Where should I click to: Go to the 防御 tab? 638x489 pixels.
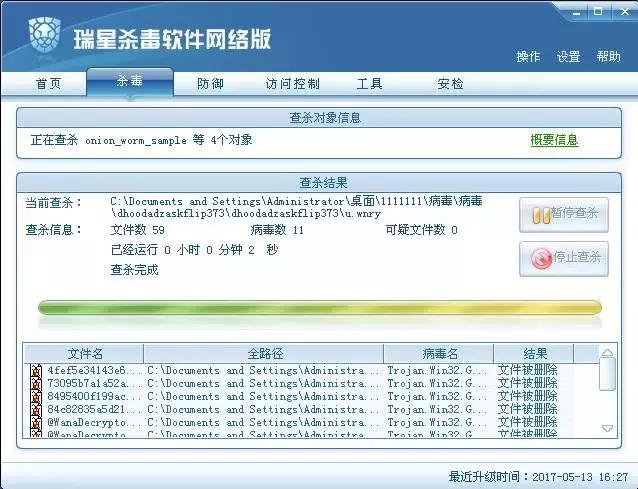pyautogui.click(x=210, y=84)
